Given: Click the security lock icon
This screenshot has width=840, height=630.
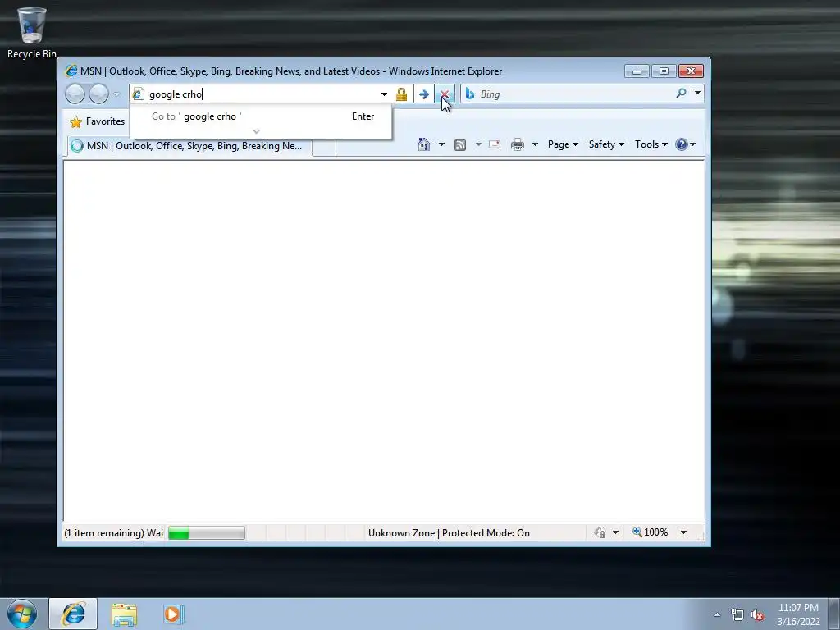Looking at the screenshot, I should [401, 94].
